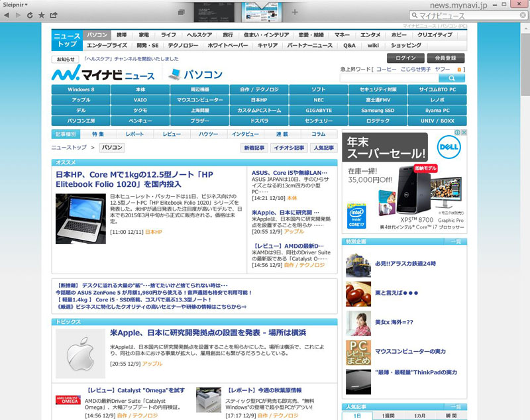Open the セキュリティ対策 category button
The width and height of the screenshot is (530, 420).
click(x=378, y=89)
